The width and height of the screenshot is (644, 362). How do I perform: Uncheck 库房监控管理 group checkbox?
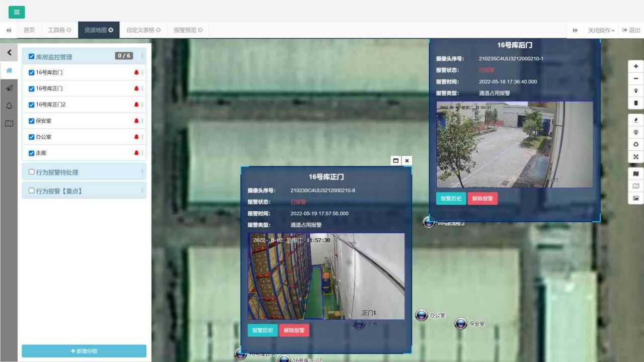[32, 57]
